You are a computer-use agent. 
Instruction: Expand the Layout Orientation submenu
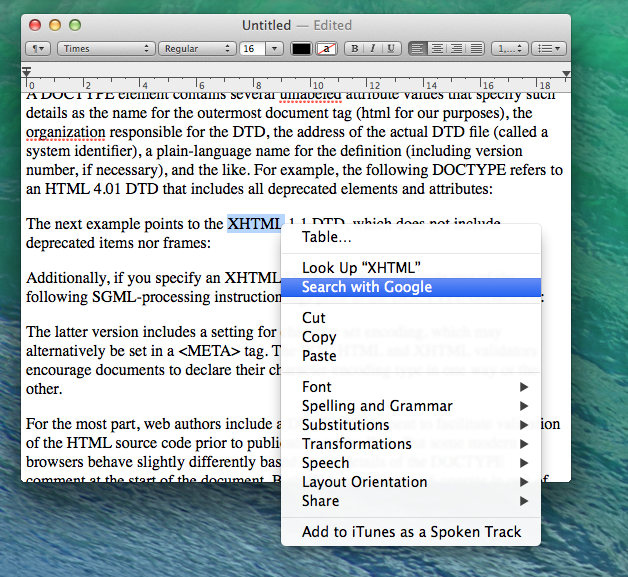pos(411,482)
